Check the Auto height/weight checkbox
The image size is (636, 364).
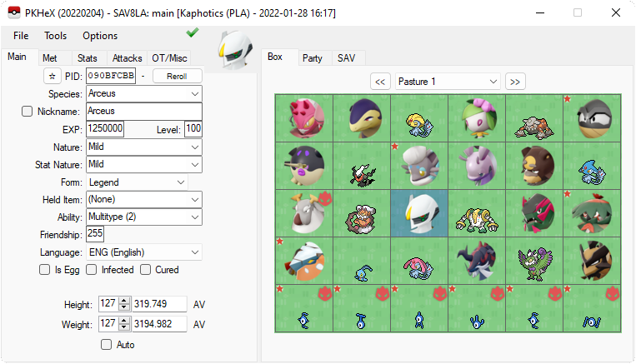point(106,345)
